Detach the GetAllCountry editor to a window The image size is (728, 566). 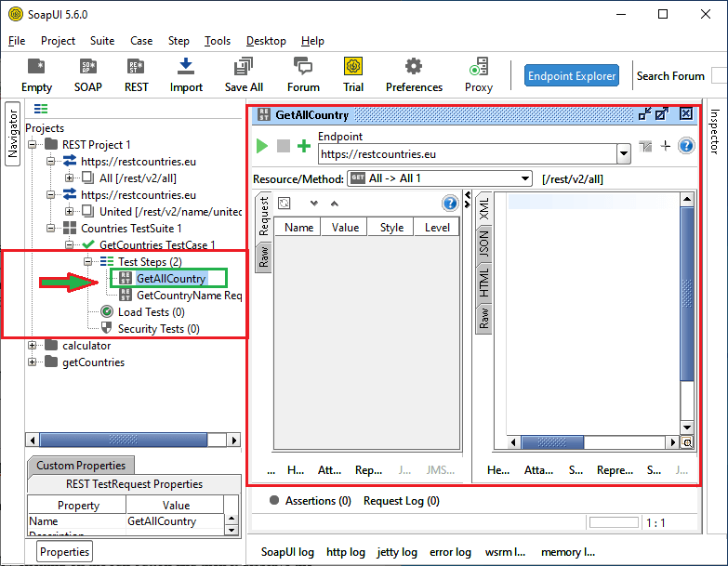(x=662, y=113)
